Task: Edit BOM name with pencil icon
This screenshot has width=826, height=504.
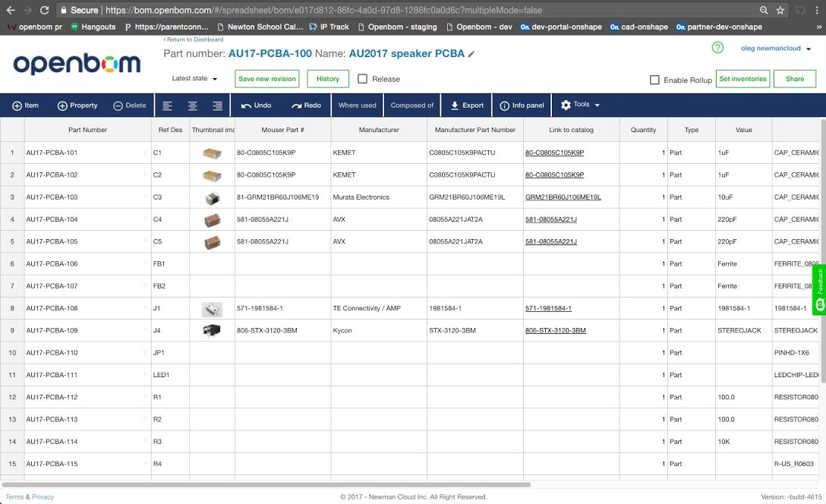Action: coord(471,54)
